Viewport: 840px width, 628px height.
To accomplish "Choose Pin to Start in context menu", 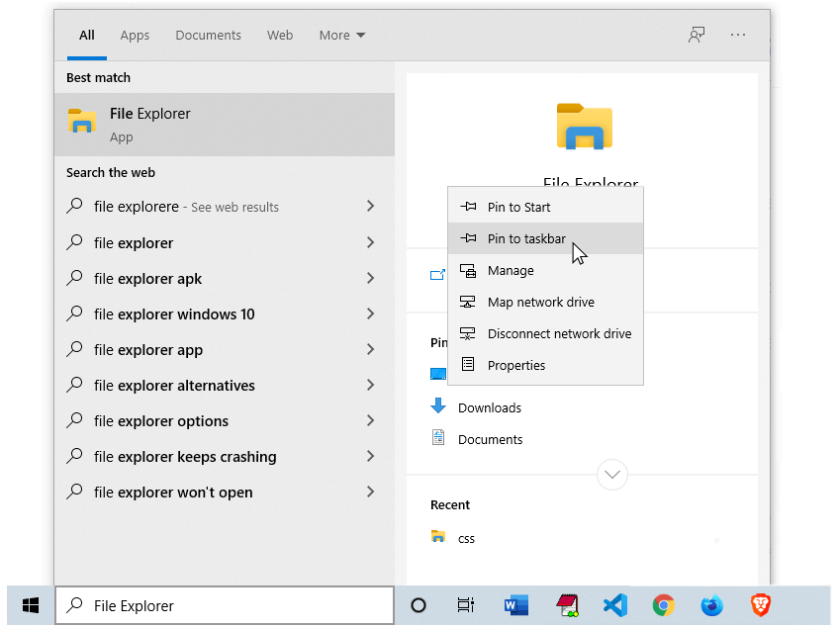I will 545,207.
